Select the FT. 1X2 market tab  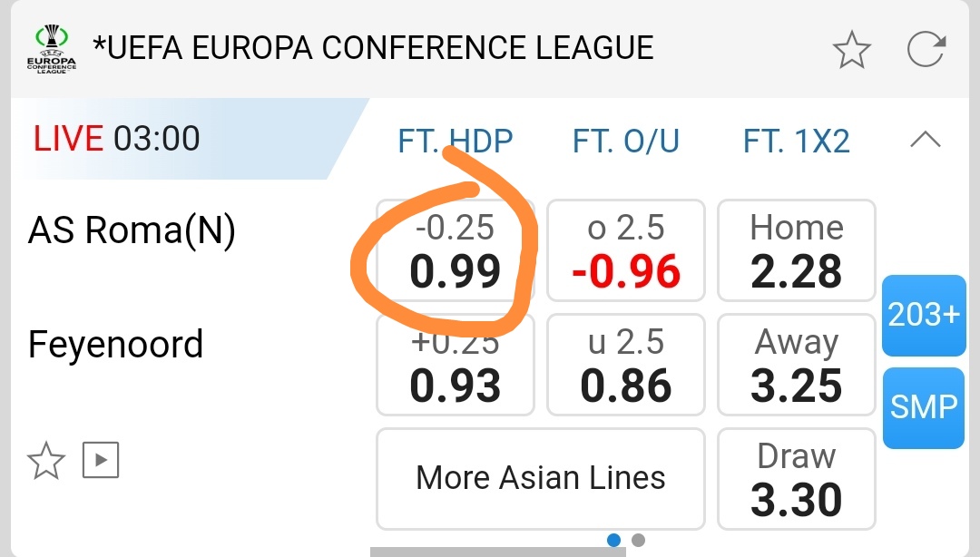796,142
